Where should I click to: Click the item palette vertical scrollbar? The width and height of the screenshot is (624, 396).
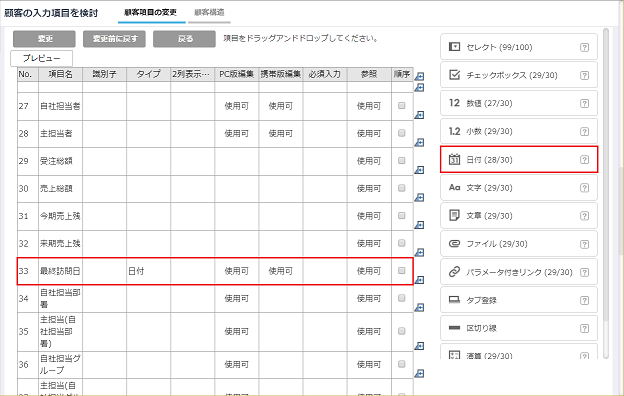[x=606, y=193]
